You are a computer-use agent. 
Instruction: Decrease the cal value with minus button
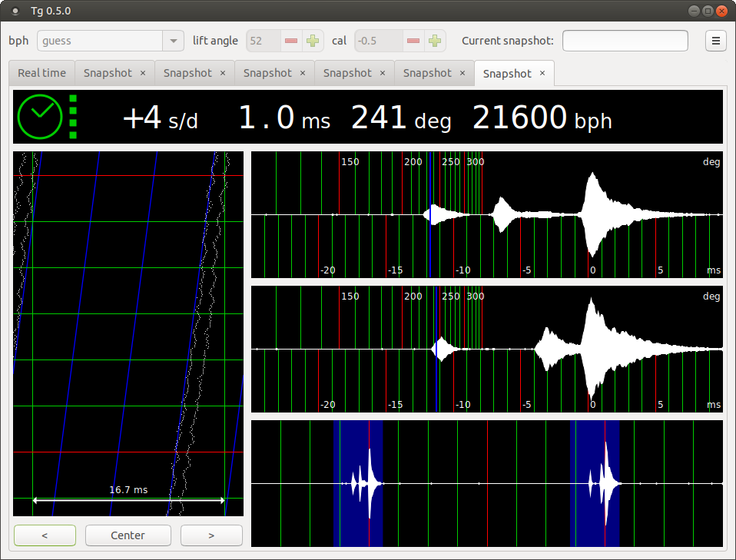click(413, 41)
